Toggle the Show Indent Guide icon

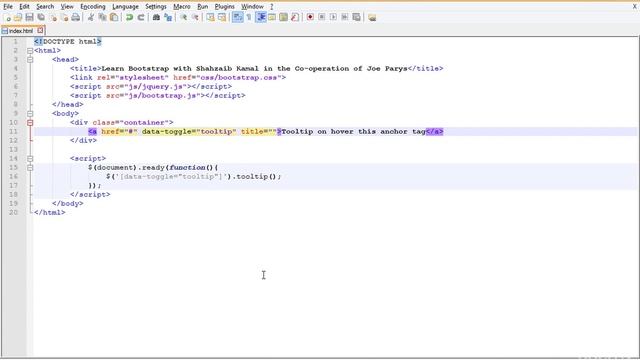coord(261,18)
